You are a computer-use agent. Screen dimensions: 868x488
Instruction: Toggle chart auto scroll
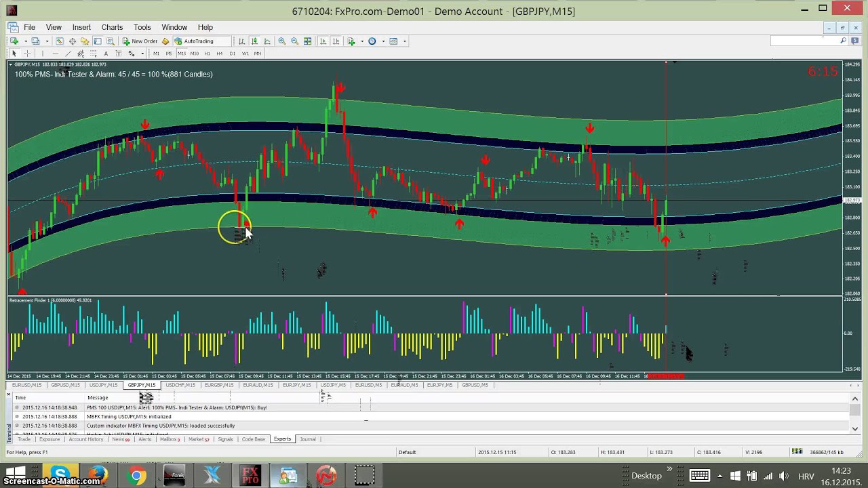(323, 41)
